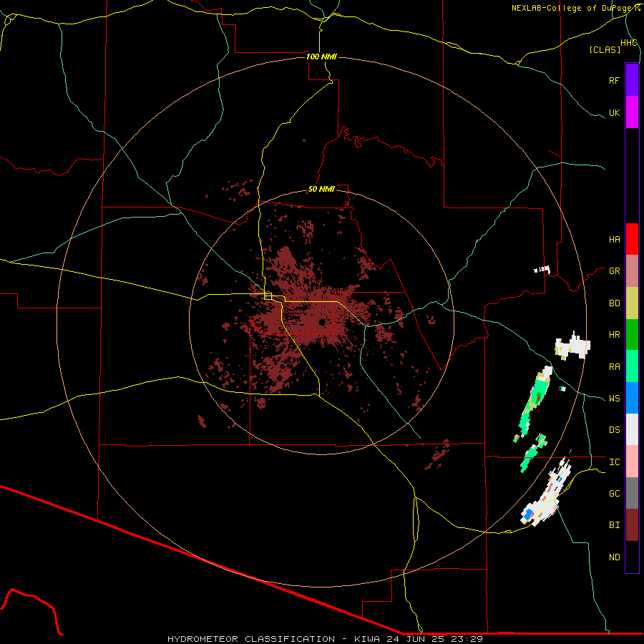Viewport: 644px width, 644px height.
Task: Click the KIWA station identifier
Action: pos(367,639)
